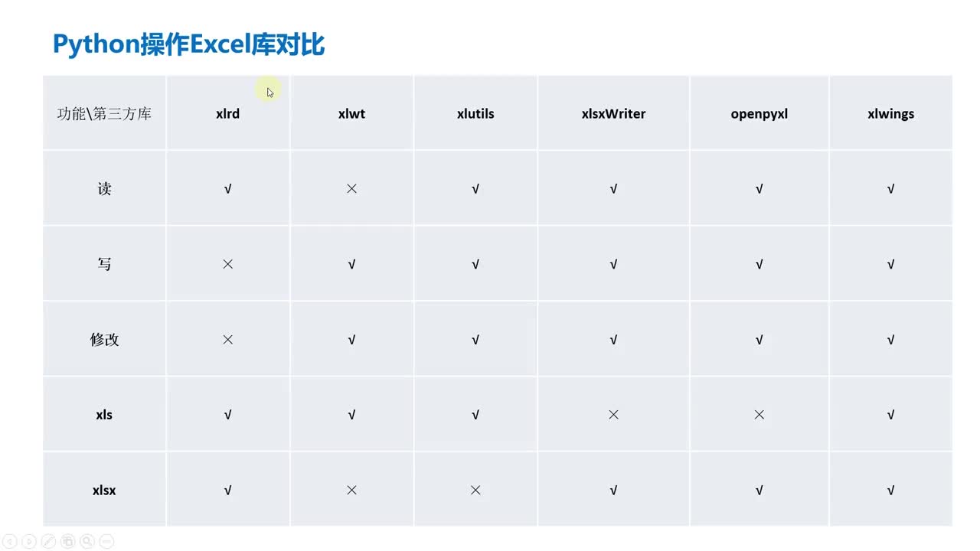The image size is (980, 551).
Task: Select the 写 row label
Action: pos(105,264)
